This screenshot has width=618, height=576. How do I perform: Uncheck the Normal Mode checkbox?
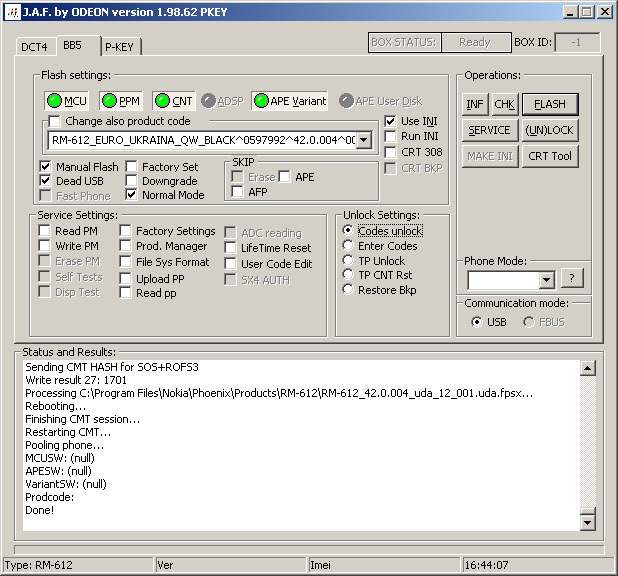click(x=131, y=195)
